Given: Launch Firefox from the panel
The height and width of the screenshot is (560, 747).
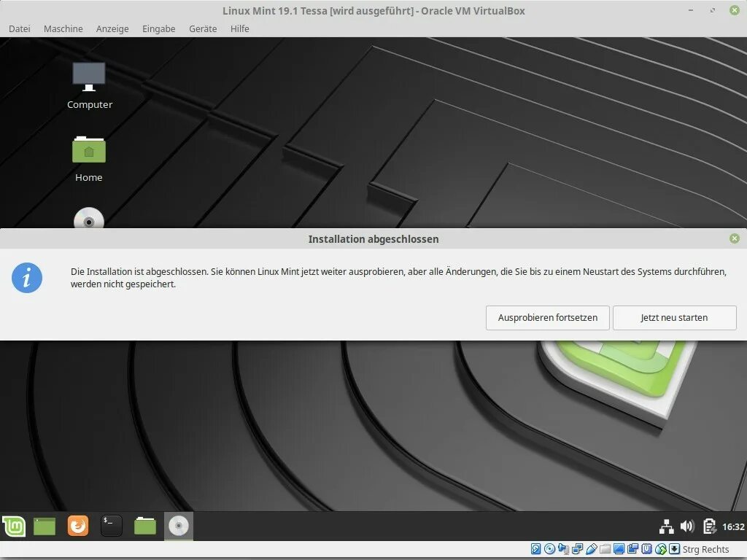Looking at the screenshot, I should click(77, 526).
